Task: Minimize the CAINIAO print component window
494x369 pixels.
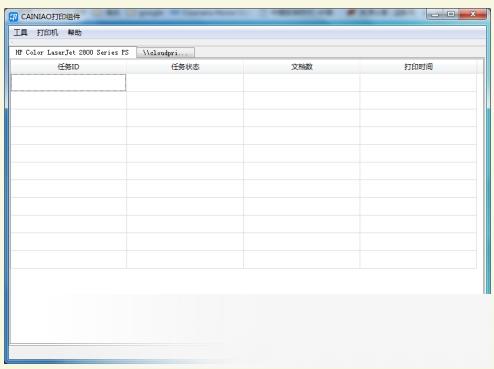Action: click(435, 14)
